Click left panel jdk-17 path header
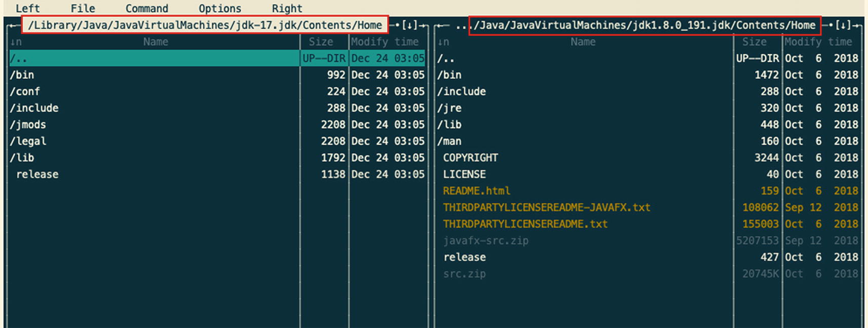Image resolution: width=868 pixels, height=328 pixels. click(205, 25)
